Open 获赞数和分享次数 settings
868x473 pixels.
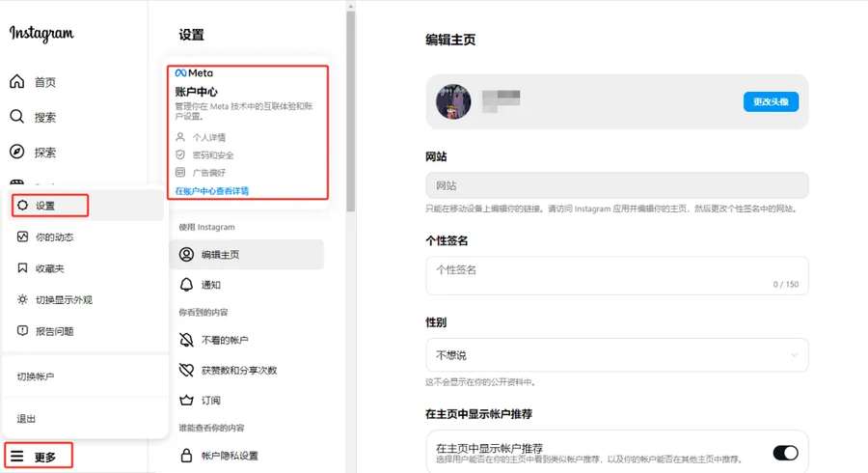(247, 370)
